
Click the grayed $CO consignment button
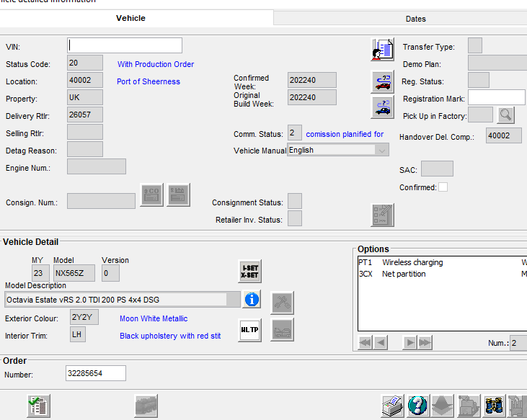[x=151, y=195]
